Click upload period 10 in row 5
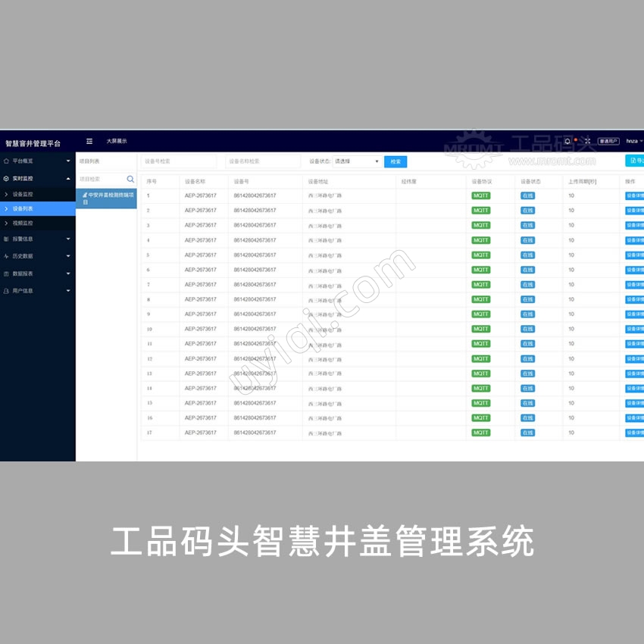The image size is (644, 644). click(571, 255)
